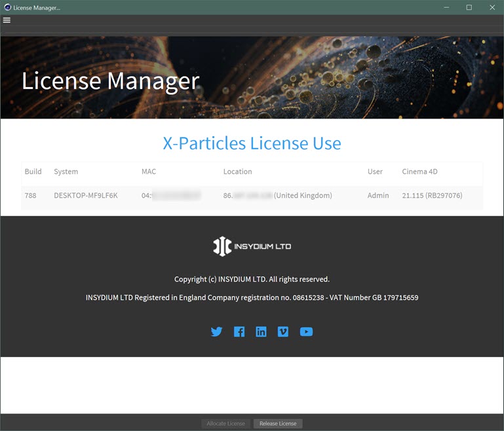Maximize the License Manager window
504x431 pixels.
[x=469, y=7]
